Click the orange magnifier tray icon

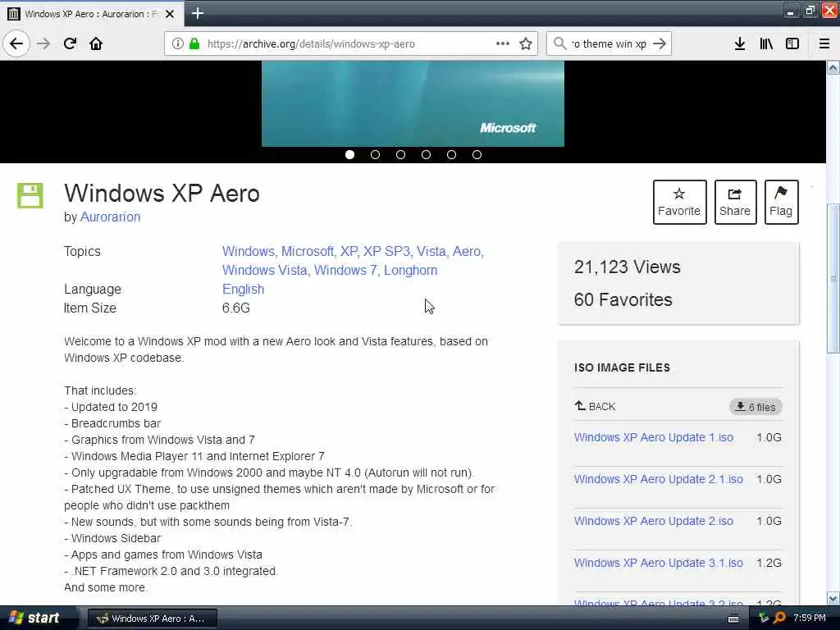779,619
